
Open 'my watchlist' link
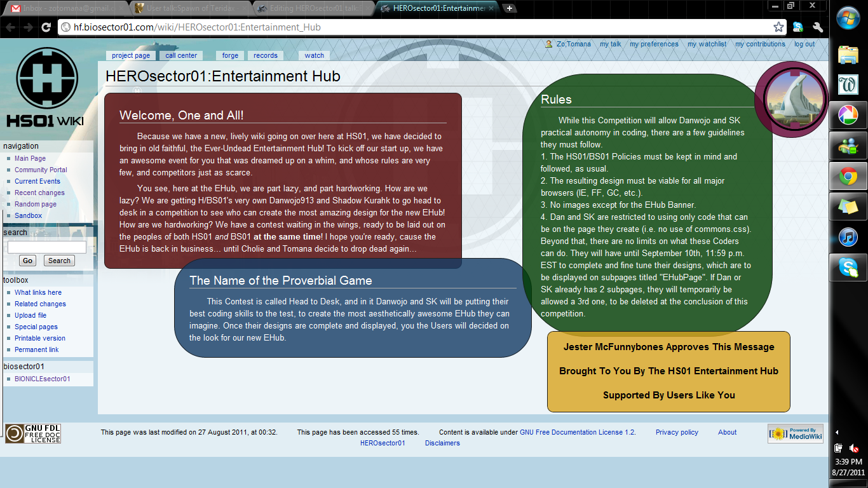707,44
